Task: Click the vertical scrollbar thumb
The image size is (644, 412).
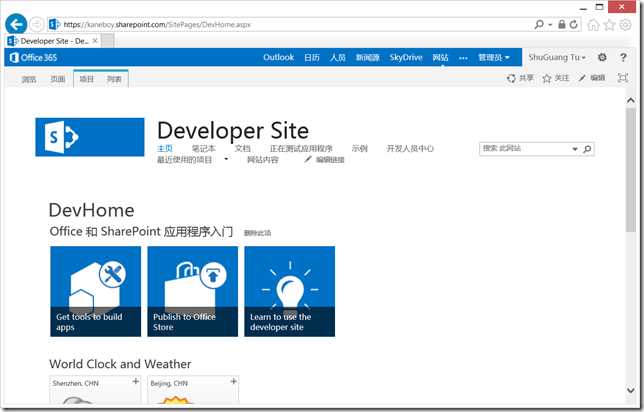Action: [x=631, y=170]
